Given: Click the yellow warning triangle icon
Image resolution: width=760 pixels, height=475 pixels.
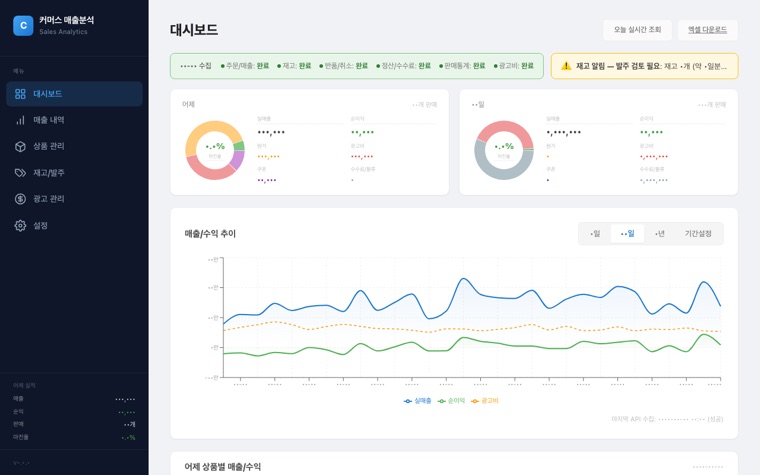Looking at the screenshot, I should coord(566,66).
